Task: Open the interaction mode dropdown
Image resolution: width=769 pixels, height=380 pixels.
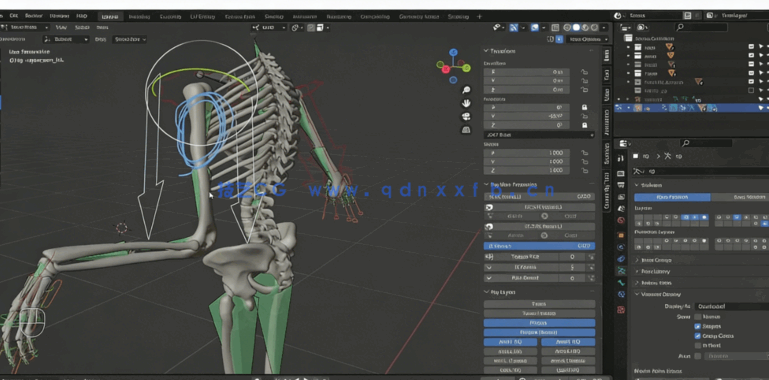Action: (x=26, y=27)
